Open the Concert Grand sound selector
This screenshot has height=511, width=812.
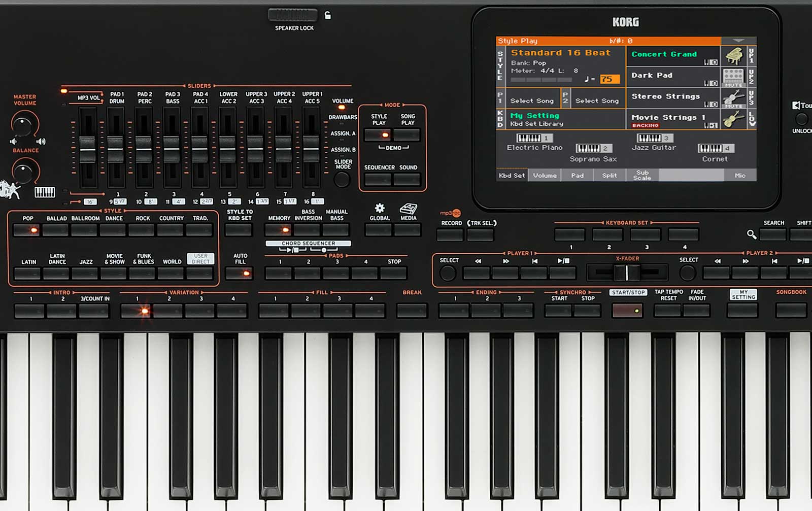click(x=673, y=56)
